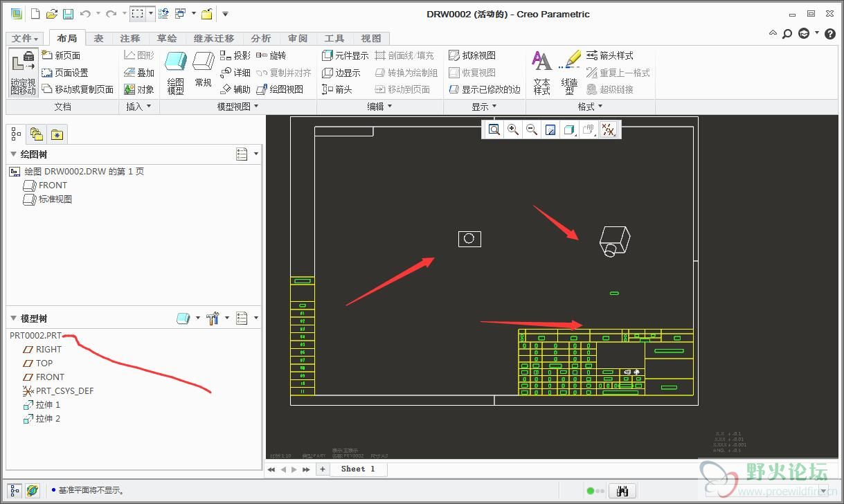Click the 旋转 revolved view command
844x504 pixels.
coord(271,55)
